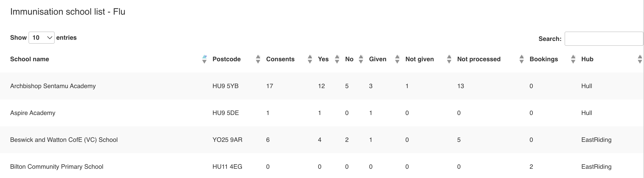Click the Not processed column header
644x178 pixels.
(x=479, y=59)
